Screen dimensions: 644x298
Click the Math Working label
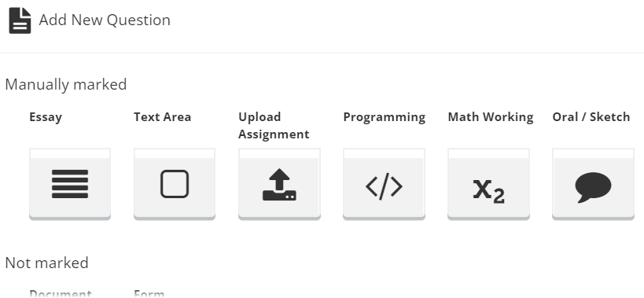point(491,117)
